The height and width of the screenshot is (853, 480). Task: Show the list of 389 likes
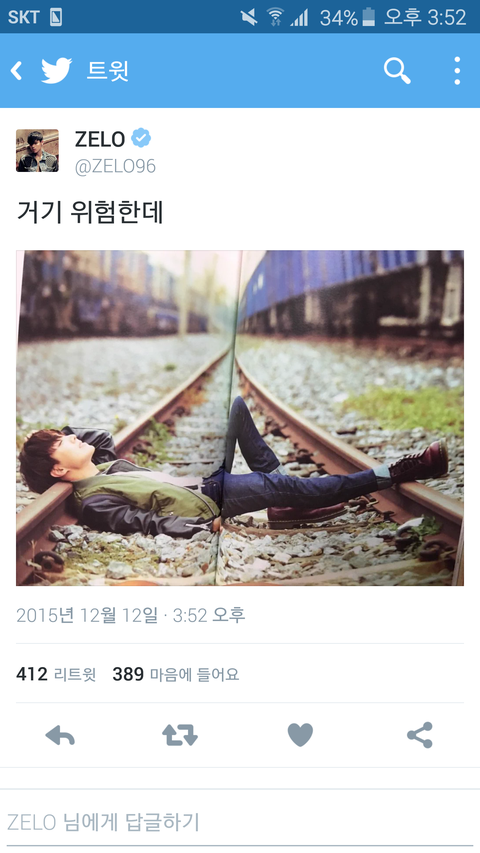(x=175, y=675)
